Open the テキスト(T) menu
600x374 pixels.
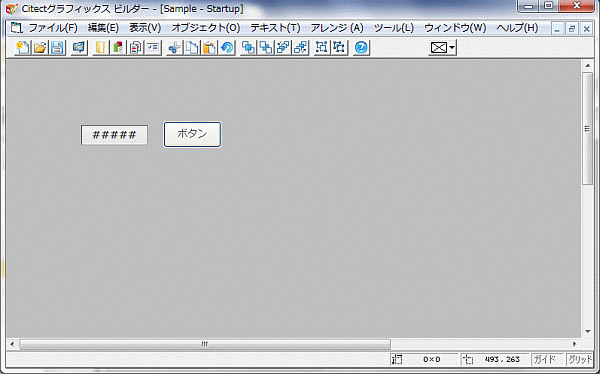[x=275, y=28]
